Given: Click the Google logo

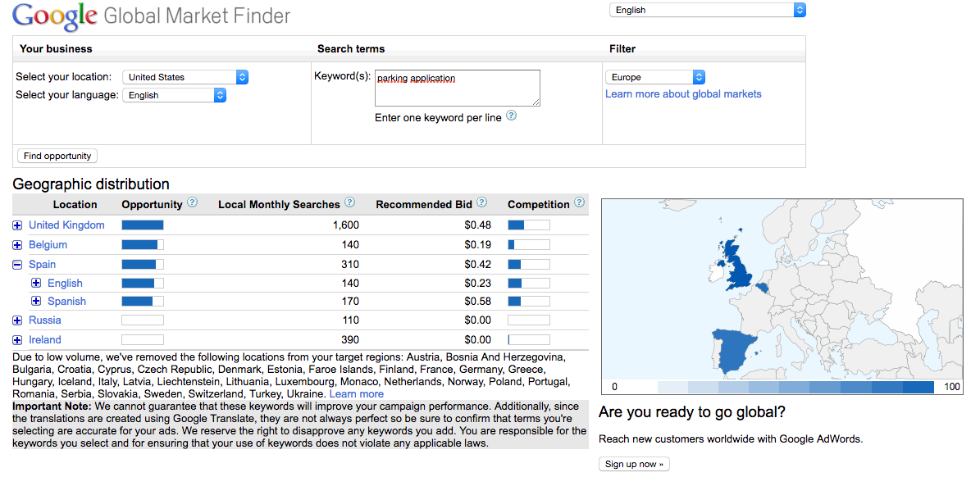Looking at the screenshot, I should (x=54, y=16).
